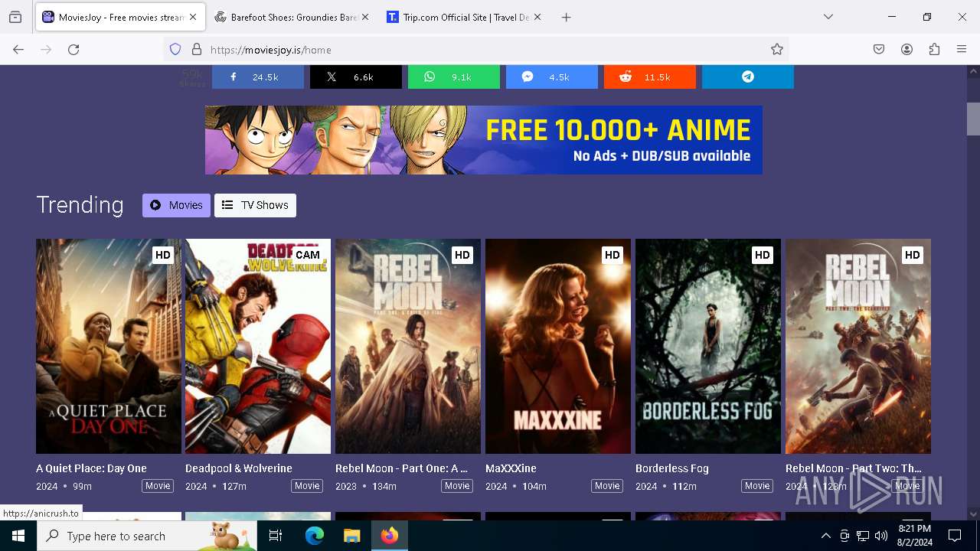Screen dimensions: 980x551
Task: Open A Quiet Place: Day One poster
Action: click(109, 346)
